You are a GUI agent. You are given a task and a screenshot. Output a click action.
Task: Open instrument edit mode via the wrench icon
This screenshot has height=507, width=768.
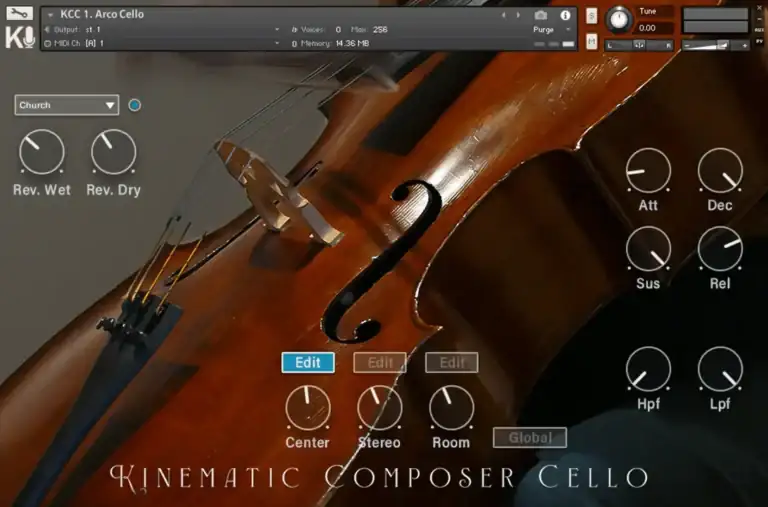[19, 13]
